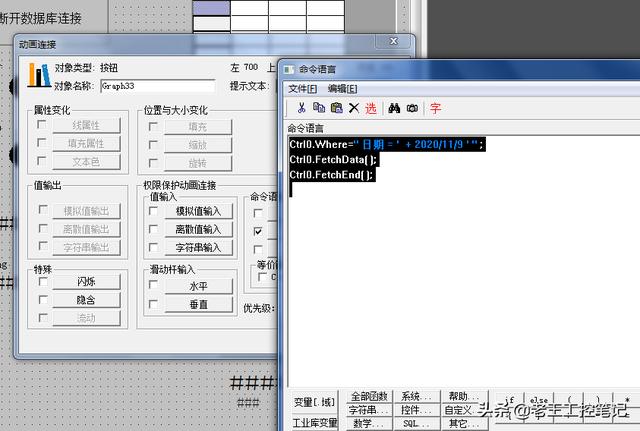Toggle the 闪烁 checkbox
640x431 pixels.
43,282
